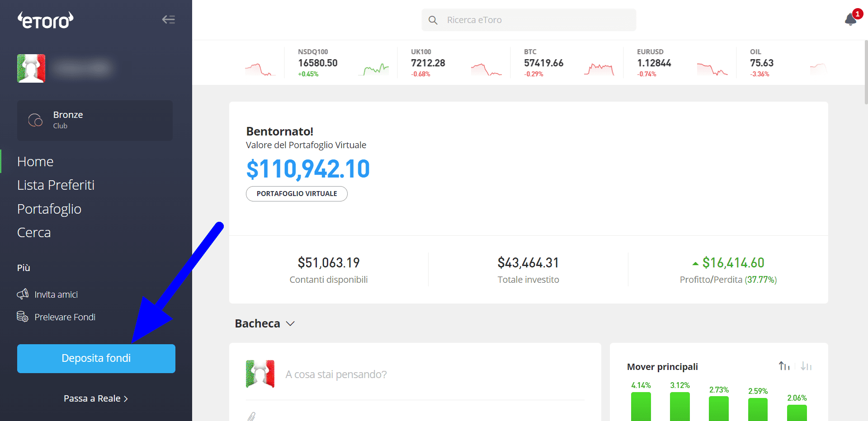Select Prelevare Fondi
Image resolution: width=868 pixels, height=421 pixels.
[65, 317]
